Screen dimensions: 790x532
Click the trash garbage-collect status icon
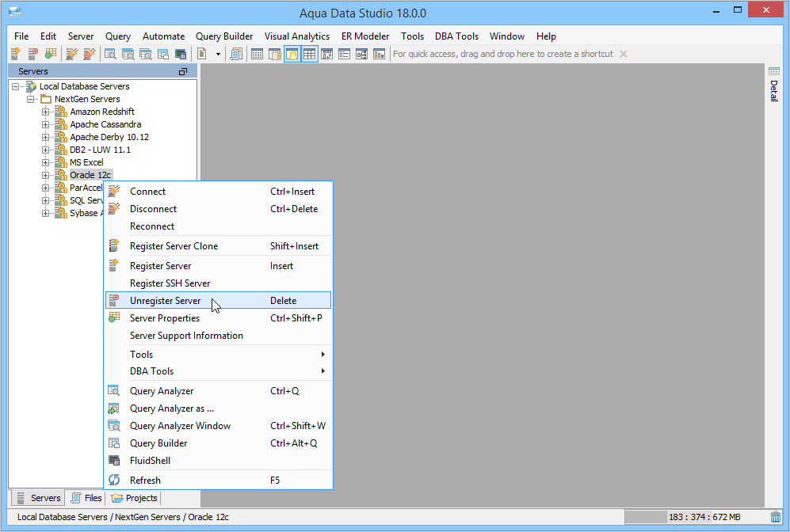[776, 517]
